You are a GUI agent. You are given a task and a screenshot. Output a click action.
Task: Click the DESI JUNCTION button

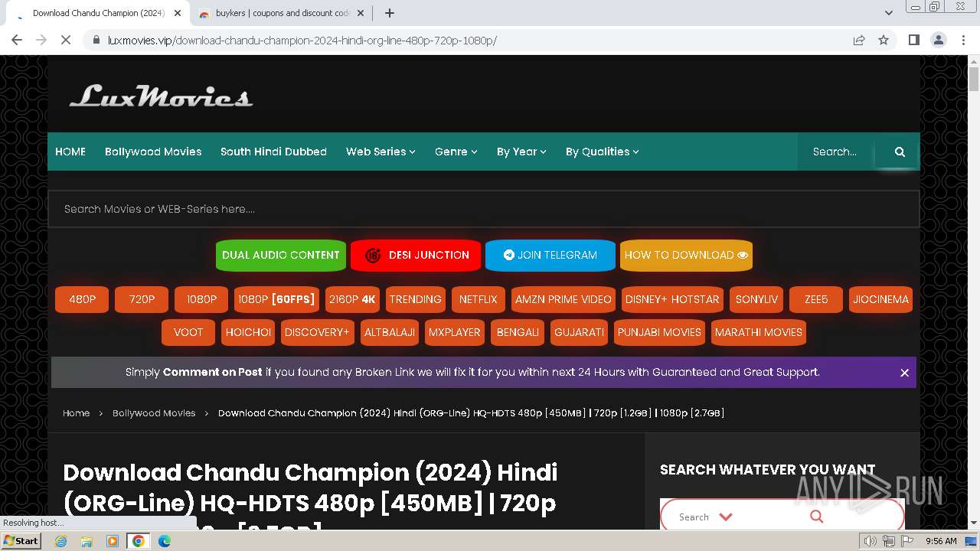pos(416,255)
